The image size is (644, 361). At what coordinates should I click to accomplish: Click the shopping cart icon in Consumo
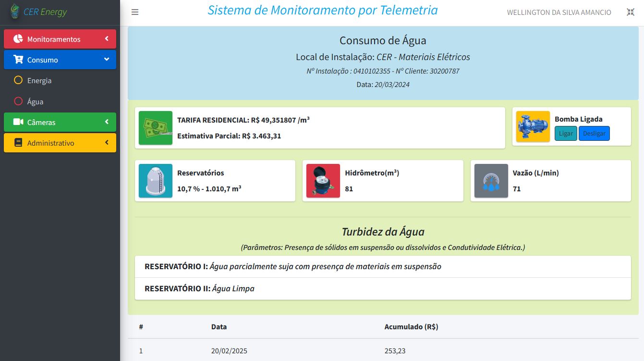[18, 60]
